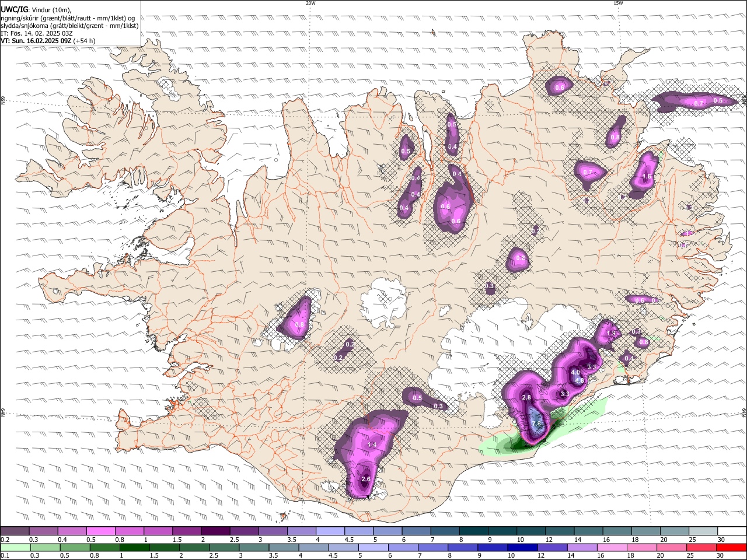Click the 1.6 snowfall value in the northeast
Screen dimensions: 747x560
tap(647, 177)
